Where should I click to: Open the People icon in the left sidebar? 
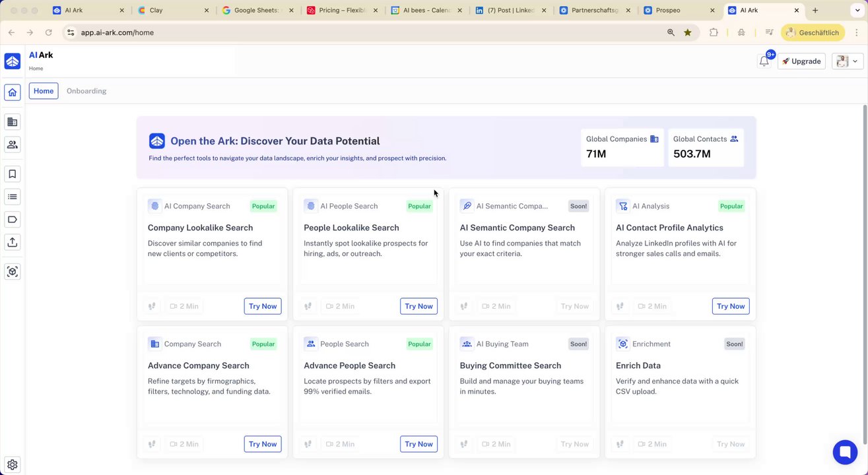tap(12, 144)
